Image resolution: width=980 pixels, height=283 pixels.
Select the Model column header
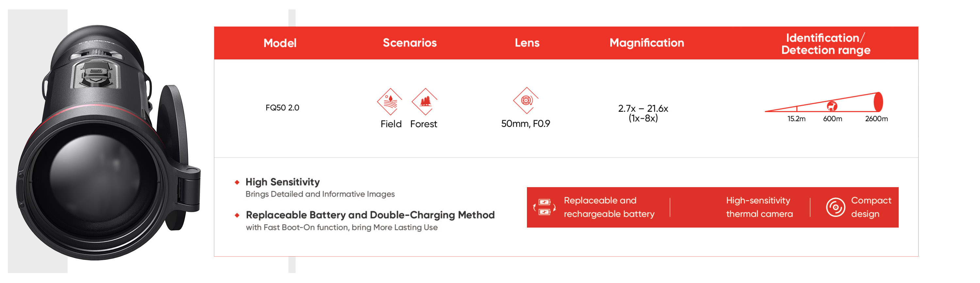click(280, 43)
